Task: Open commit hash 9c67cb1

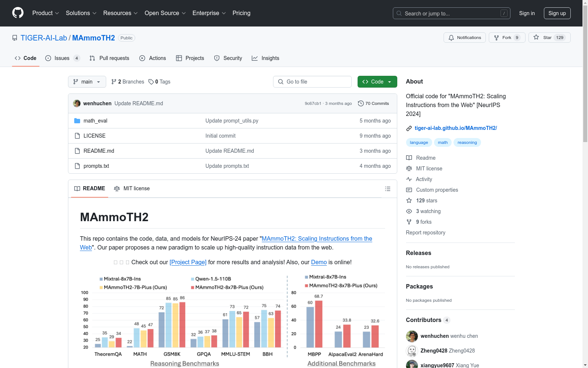Action: (313, 103)
